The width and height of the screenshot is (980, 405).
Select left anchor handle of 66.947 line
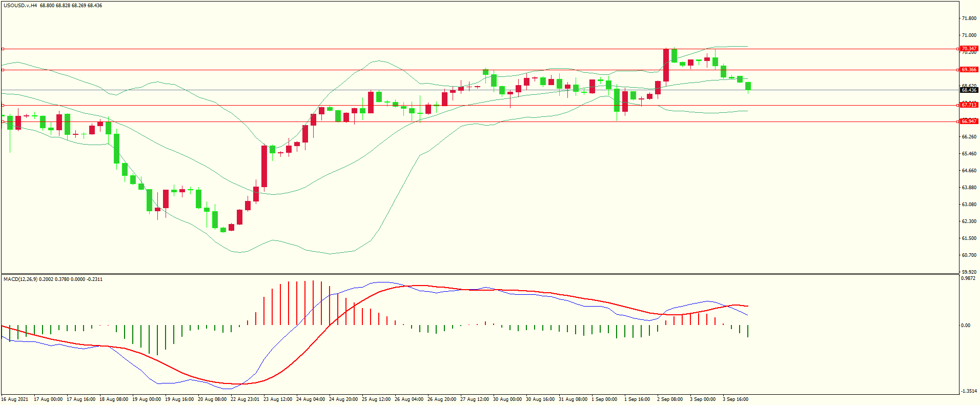[3, 121]
